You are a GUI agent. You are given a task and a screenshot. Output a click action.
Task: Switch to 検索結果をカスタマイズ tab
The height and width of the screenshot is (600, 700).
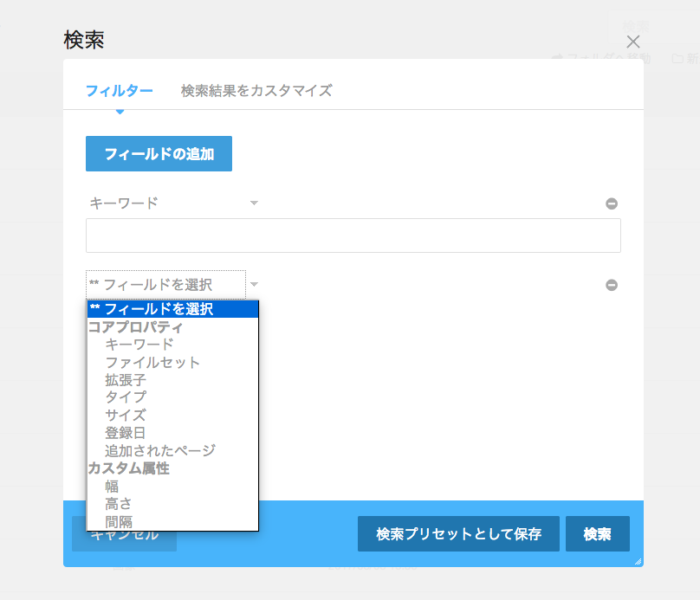[256, 91]
